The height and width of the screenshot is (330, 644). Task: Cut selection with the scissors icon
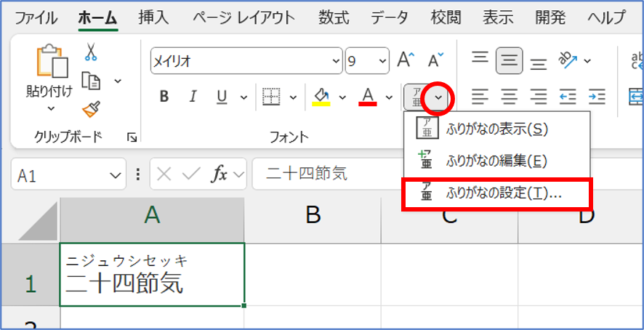coord(91,52)
